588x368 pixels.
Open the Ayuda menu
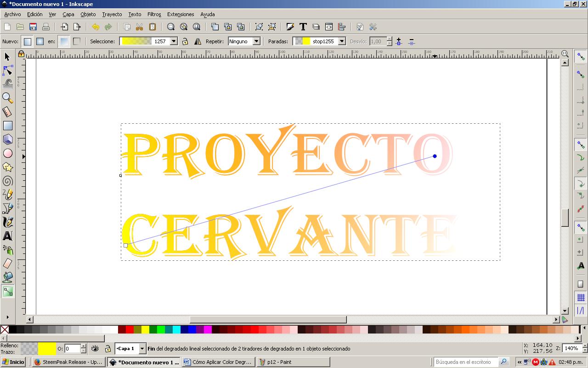pyautogui.click(x=208, y=14)
